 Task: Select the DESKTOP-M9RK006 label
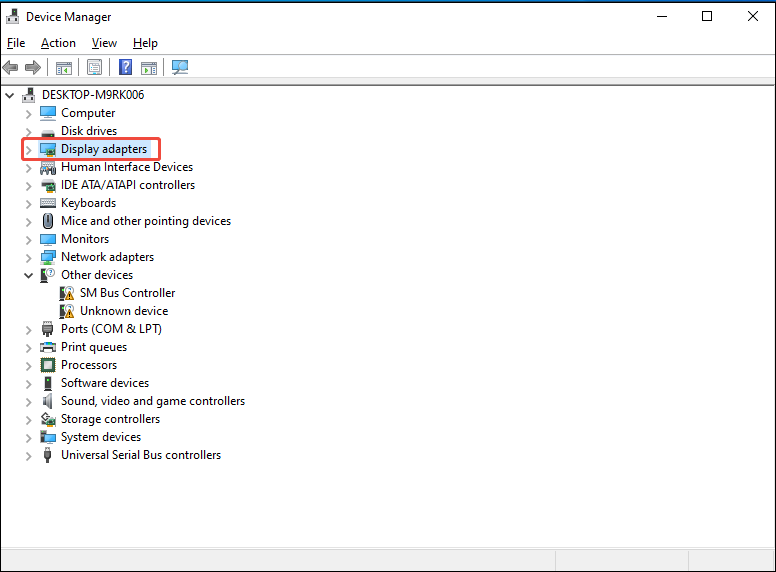[93, 95]
